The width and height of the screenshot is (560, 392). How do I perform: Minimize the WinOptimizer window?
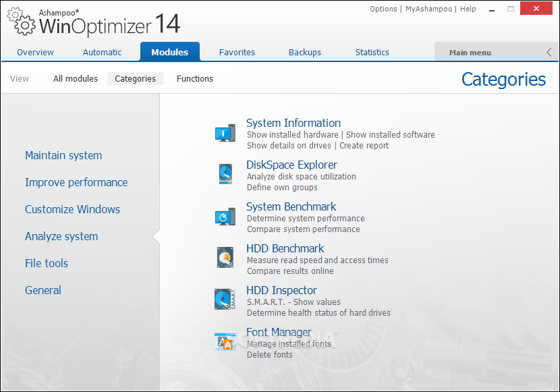point(492,9)
